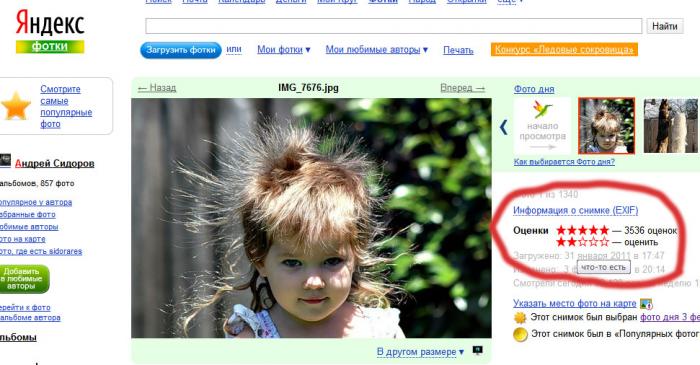
Task: Select the dogs thumbnail in Фото дня
Action: click(x=670, y=125)
